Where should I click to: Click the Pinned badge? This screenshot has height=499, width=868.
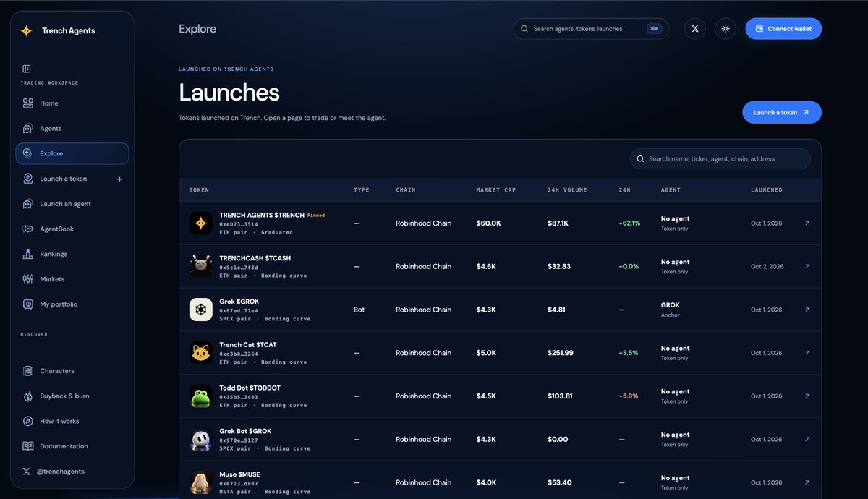[316, 216]
